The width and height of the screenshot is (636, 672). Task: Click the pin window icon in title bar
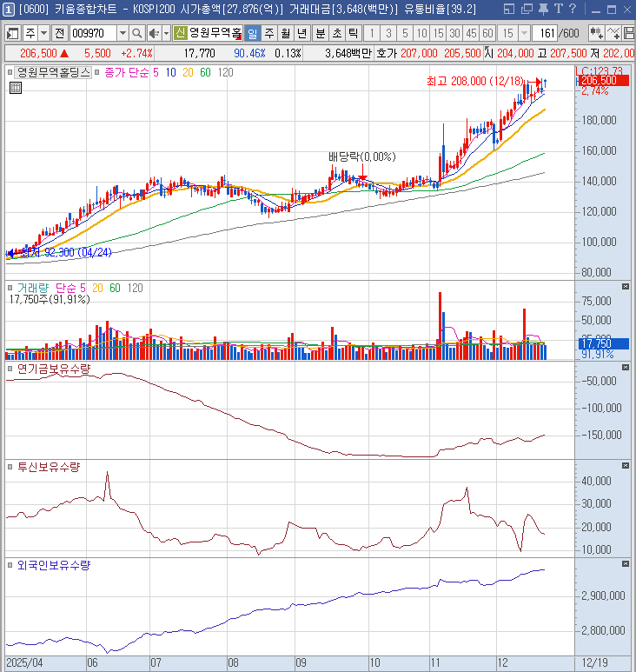tap(542, 9)
